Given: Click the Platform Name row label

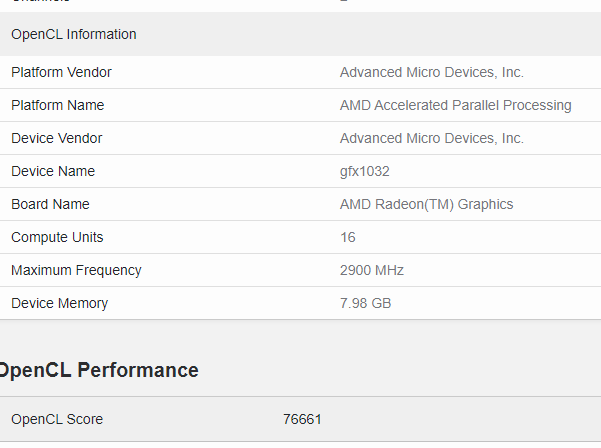Looking at the screenshot, I should tap(57, 105).
